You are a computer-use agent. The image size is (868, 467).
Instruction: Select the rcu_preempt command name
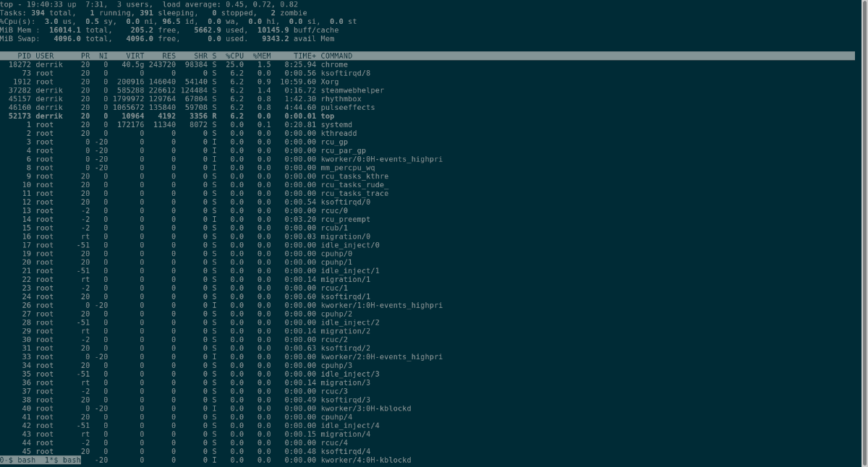[346, 219]
